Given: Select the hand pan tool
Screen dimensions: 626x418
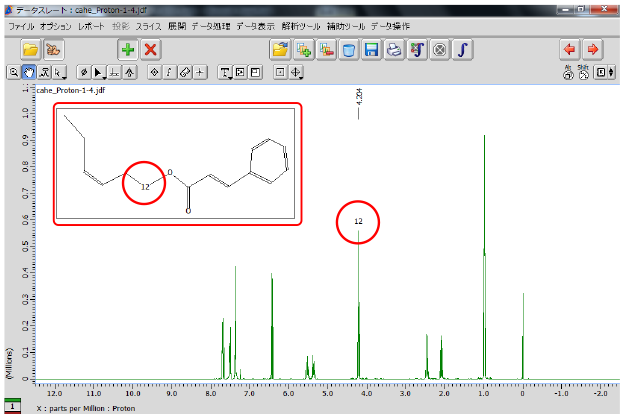Looking at the screenshot, I should 29,72.
